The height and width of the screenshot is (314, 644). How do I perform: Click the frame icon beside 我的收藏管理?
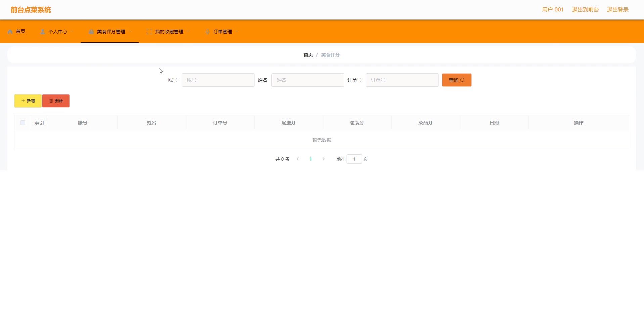(149, 32)
